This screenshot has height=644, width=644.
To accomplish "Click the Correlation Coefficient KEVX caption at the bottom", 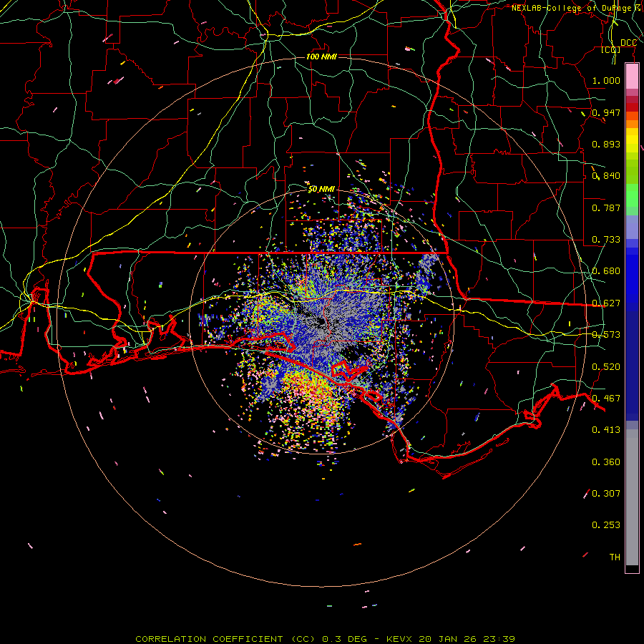I will (x=326, y=639).
